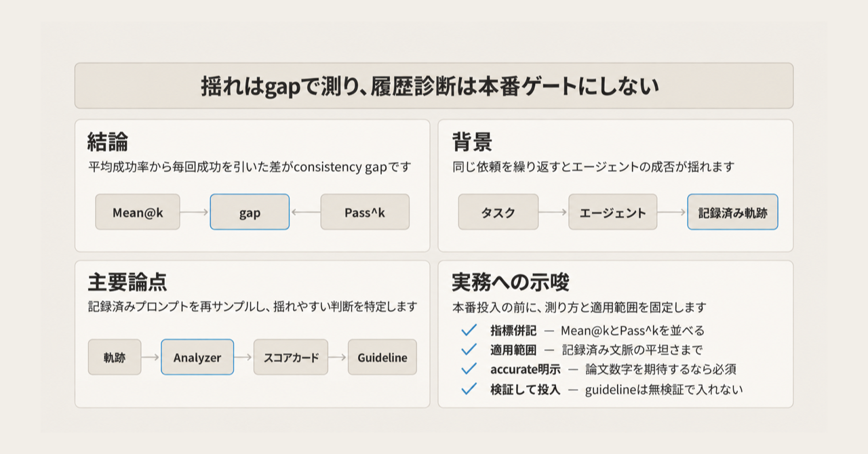868x454 pixels.
Task: Select the gap box in 結論
Action: point(250,212)
